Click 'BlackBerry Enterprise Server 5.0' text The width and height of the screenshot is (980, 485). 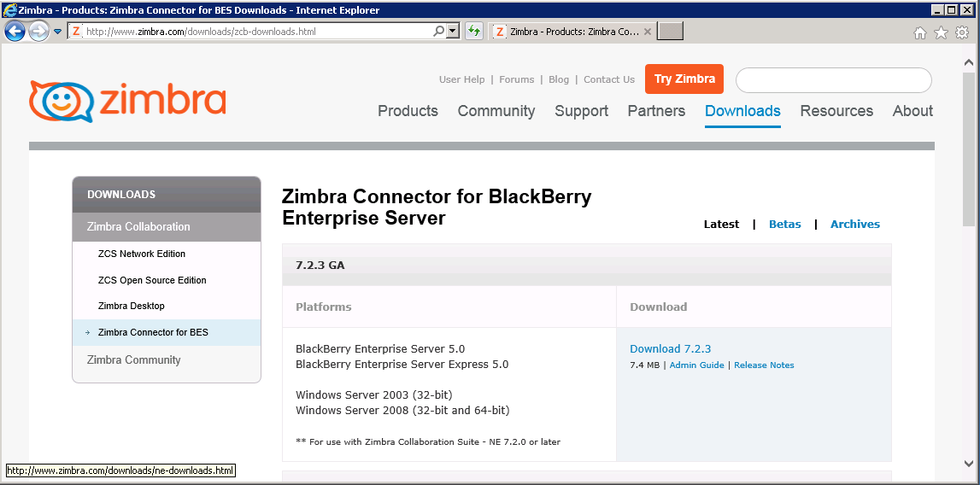[x=380, y=348]
